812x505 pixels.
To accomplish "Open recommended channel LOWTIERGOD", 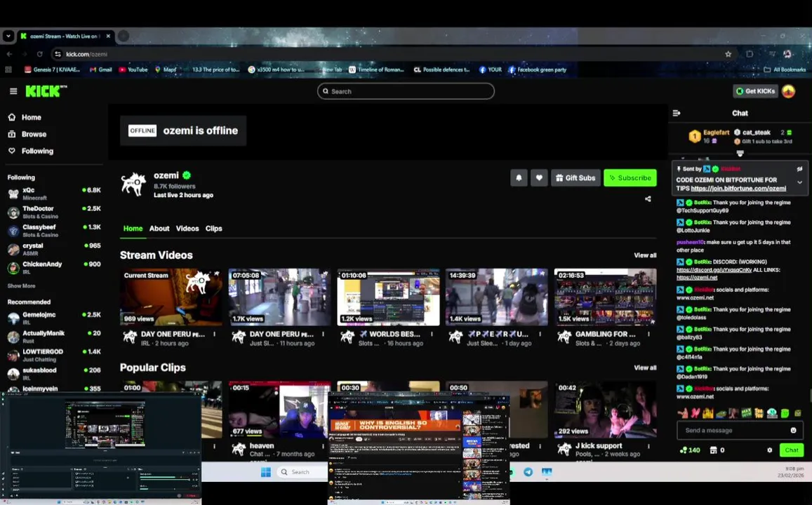I will (x=54, y=355).
